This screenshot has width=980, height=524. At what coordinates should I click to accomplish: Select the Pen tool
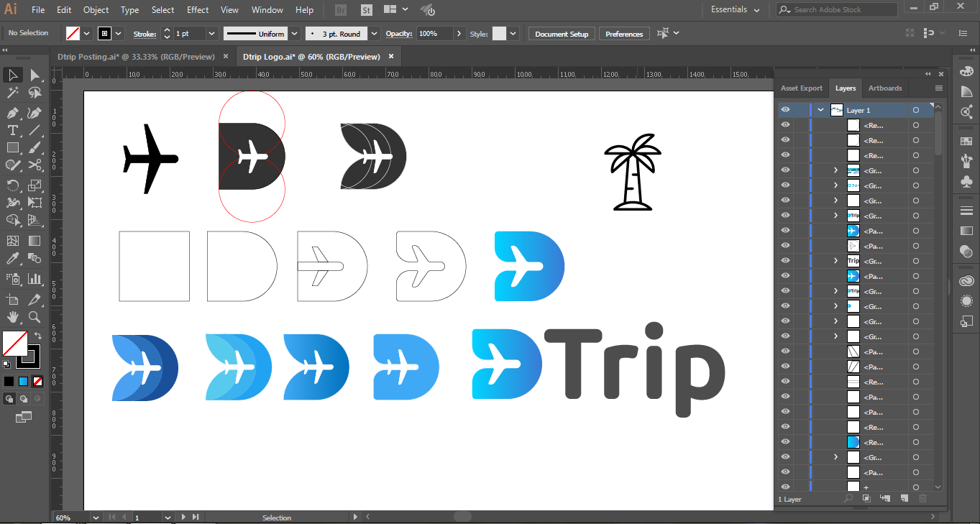click(13, 113)
